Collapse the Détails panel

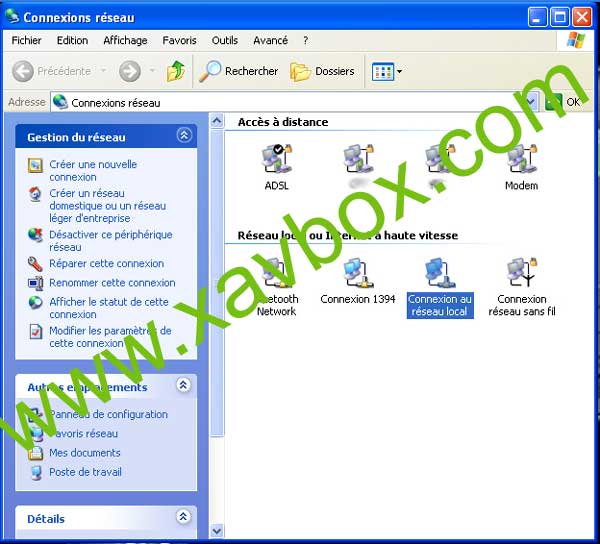coord(184,517)
